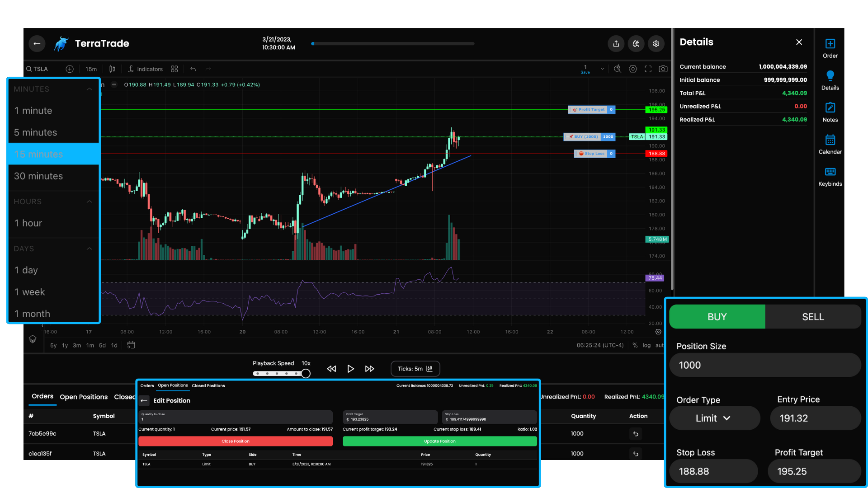Switch to Open Positions tab
This screenshot has width=868, height=488.
click(x=84, y=397)
